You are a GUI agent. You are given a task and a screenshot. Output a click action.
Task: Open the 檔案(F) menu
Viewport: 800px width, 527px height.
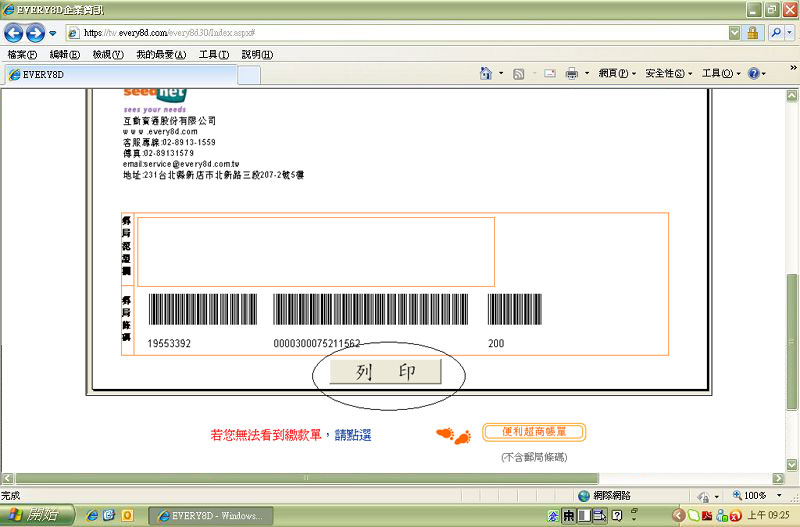tap(22, 55)
